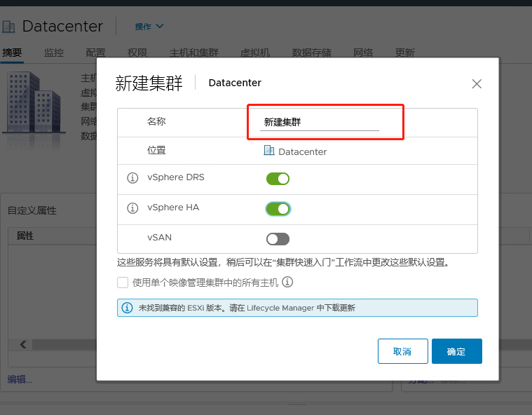532x415 pixels.
Task: Click info icon beside single image checkbox
Action: tap(287, 282)
